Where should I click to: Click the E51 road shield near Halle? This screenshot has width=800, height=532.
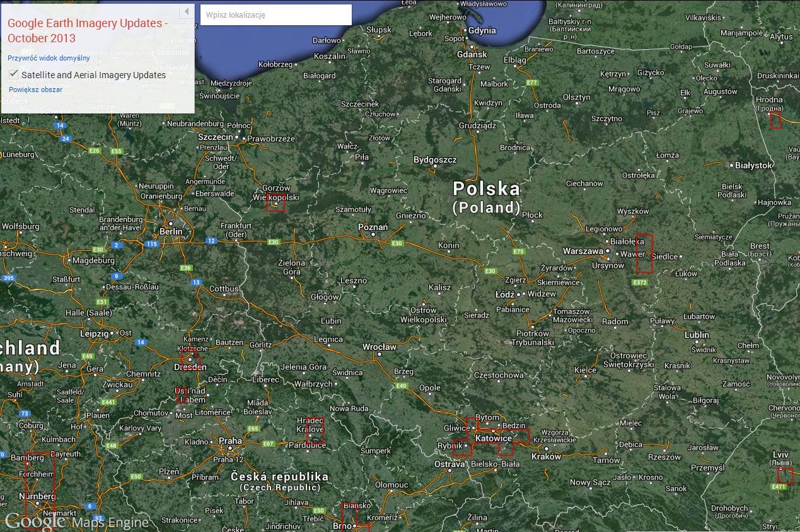tap(102, 302)
